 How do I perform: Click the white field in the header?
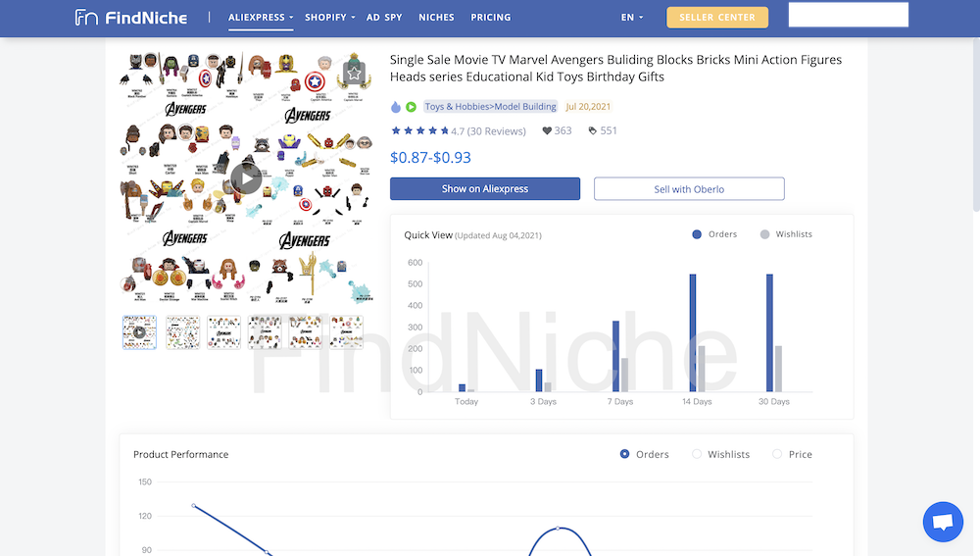848,15
